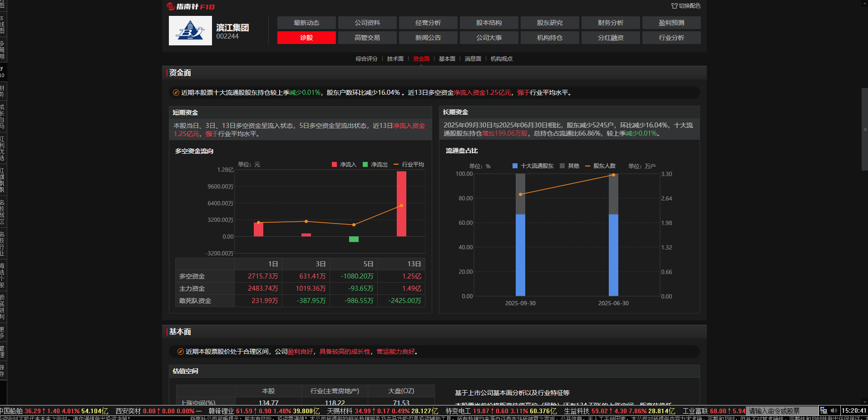868x420 pixels.
Task: Open K线图 in the left sidebar
Action: [x=2, y=24]
